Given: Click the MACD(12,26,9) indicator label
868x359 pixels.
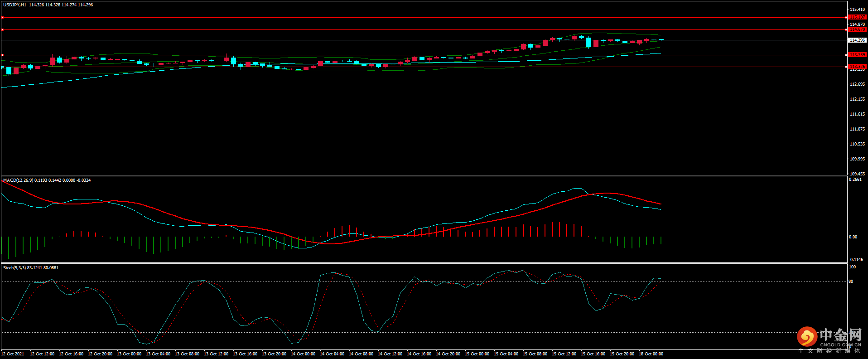Looking at the screenshot, I should pyautogui.click(x=18, y=180).
